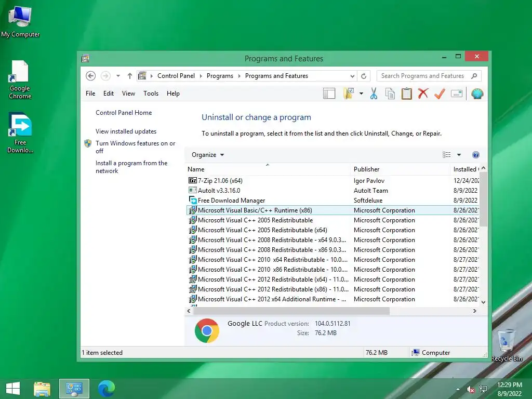The height and width of the screenshot is (399, 532).
Task: Click the Control Panel taskbar button
Action: click(x=74, y=389)
